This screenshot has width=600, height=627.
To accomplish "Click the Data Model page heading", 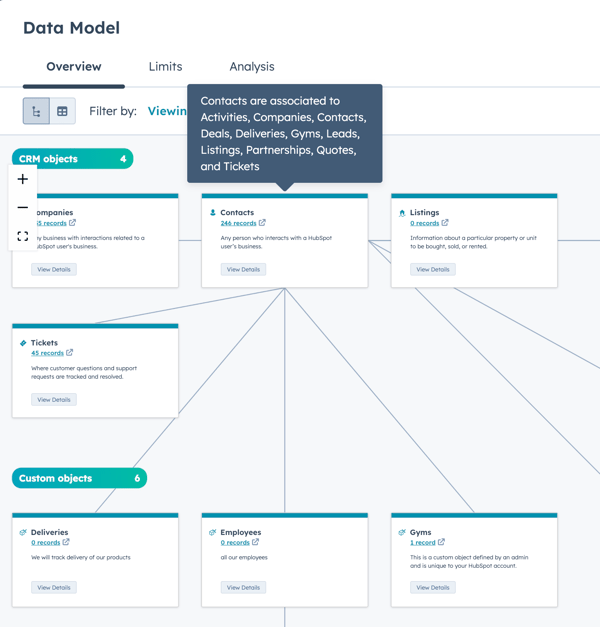I will click(72, 28).
